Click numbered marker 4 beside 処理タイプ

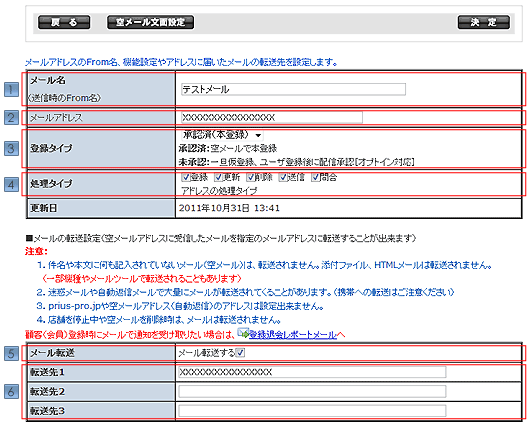pyautogui.click(x=11, y=185)
